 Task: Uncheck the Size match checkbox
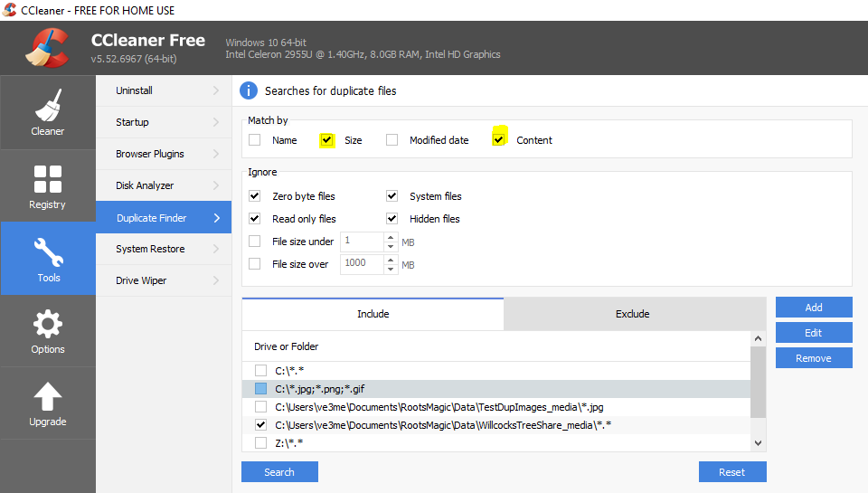point(327,140)
